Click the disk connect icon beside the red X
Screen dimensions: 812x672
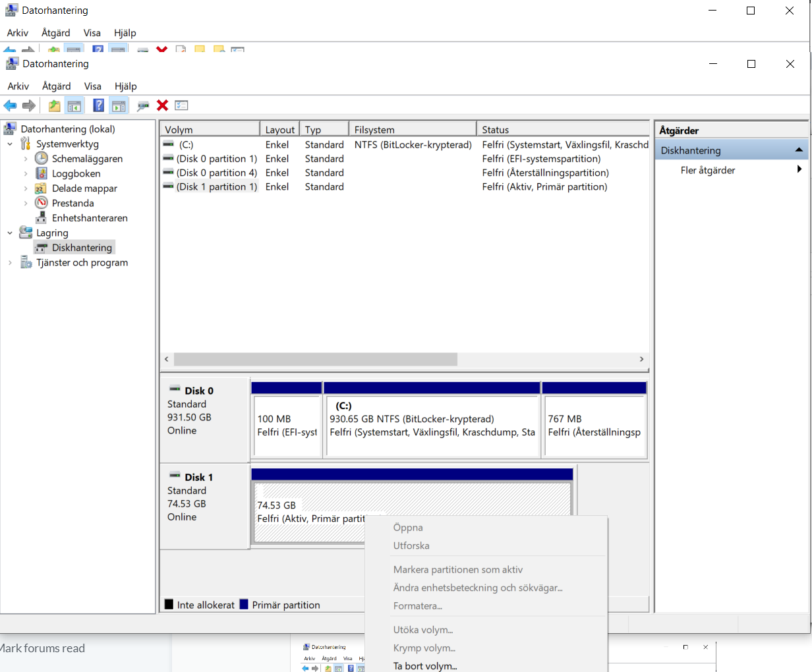143,105
